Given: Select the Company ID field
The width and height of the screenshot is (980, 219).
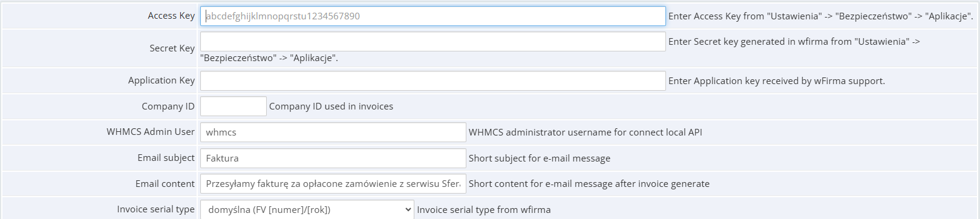Looking at the screenshot, I should [x=233, y=106].
